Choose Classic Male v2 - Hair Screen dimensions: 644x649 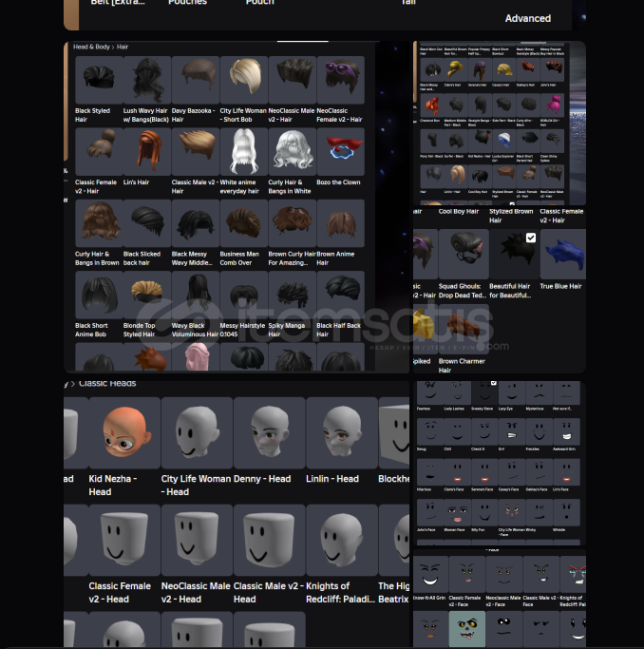click(x=196, y=151)
